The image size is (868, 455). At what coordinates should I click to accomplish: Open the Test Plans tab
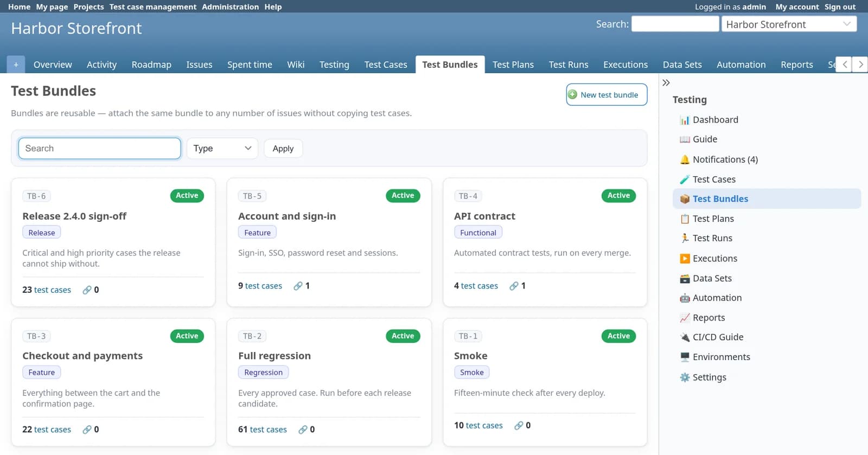point(513,65)
